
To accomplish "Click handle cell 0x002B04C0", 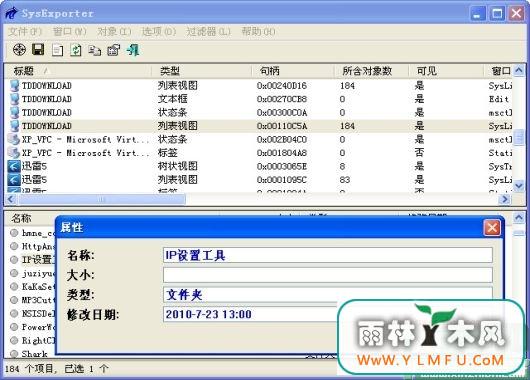I will [x=282, y=140].
